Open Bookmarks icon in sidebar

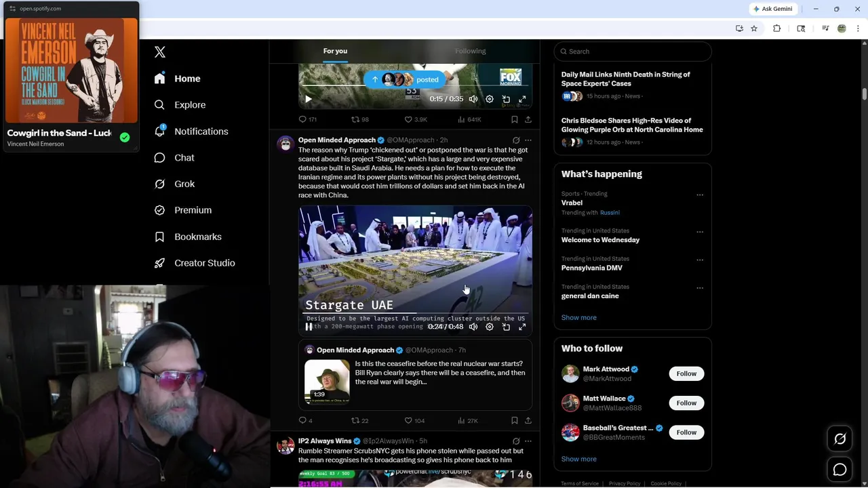tap(159, 237)
